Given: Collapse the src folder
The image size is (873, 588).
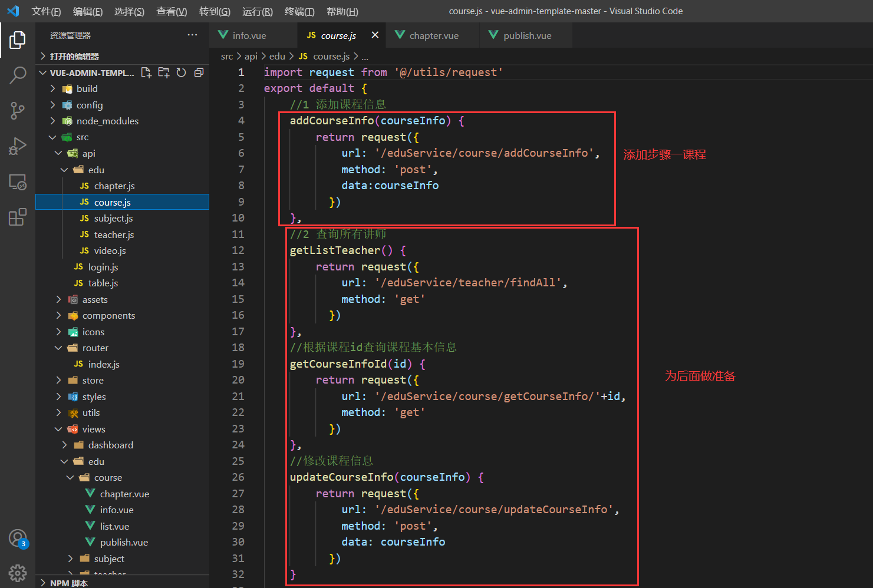Looking at the screenshot, I should 122,137.
